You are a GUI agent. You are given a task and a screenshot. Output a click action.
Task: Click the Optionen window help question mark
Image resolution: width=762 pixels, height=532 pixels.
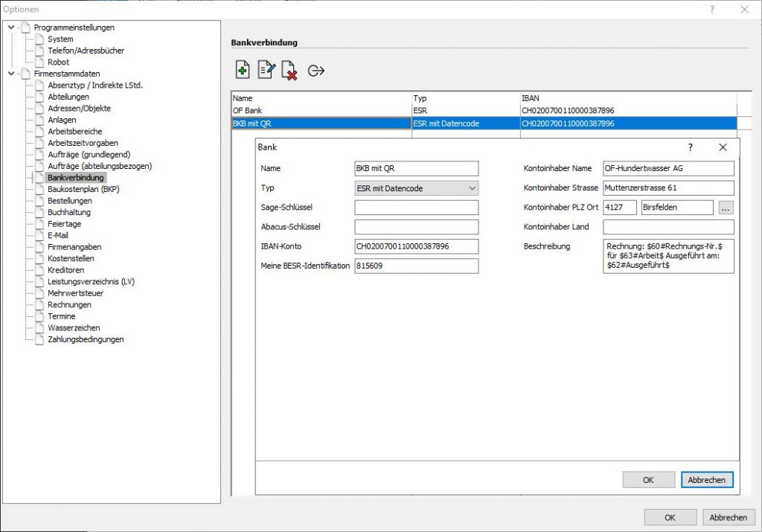(x=712, y=9)
